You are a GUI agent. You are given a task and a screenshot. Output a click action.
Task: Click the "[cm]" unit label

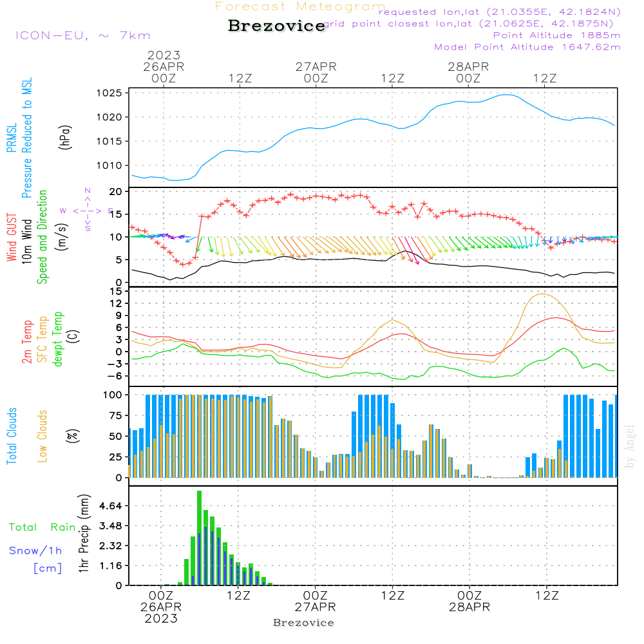(x=48, y=569)
